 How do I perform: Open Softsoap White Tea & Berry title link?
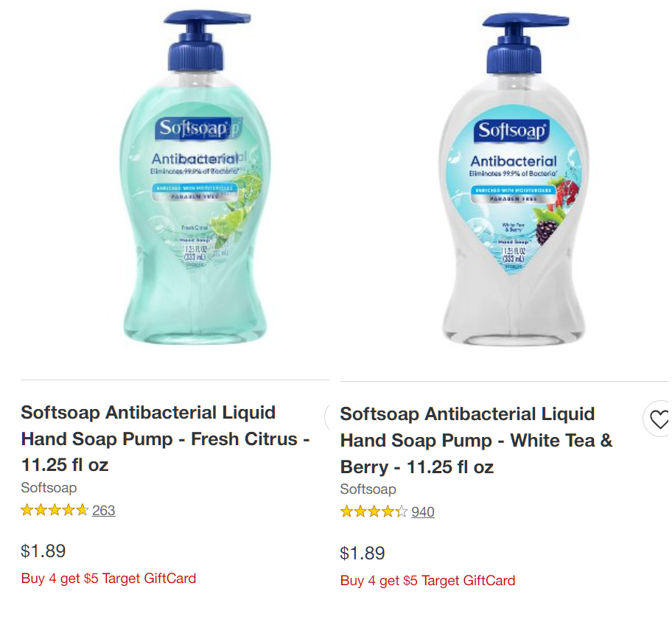click(x=476, y=440)
